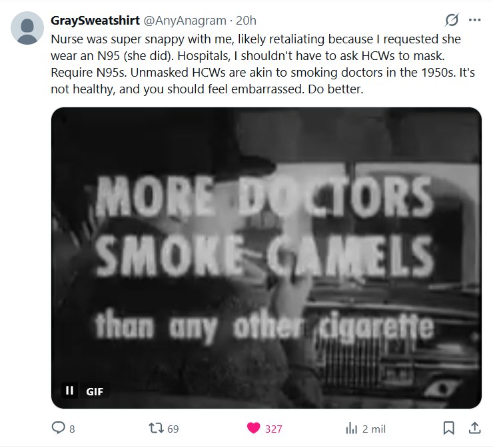
Task: Click the Grok explain-post icon
Action: [x=452, y=20]
